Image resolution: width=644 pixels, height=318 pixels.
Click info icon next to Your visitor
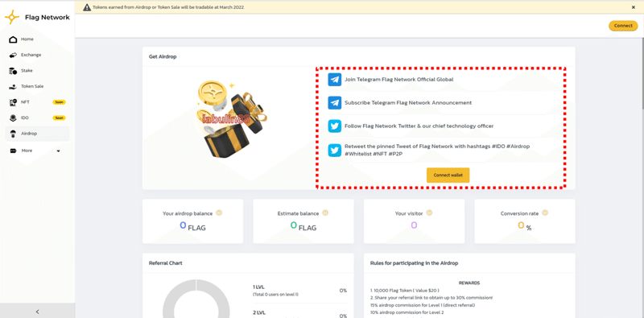point(429,213)
